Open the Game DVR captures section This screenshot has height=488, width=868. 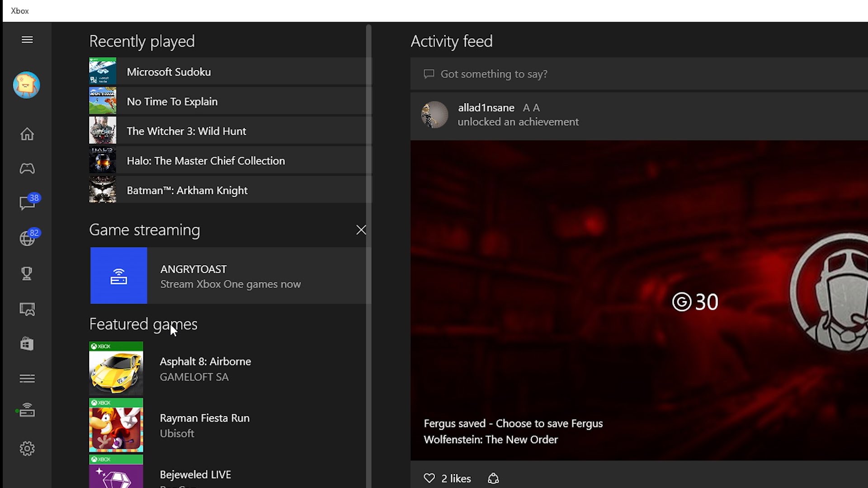pos(27,309)
